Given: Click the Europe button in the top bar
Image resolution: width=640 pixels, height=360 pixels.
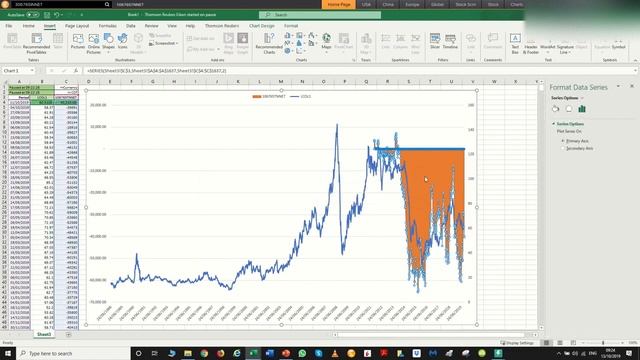Looking at the screenshot, I should [412, 4].
